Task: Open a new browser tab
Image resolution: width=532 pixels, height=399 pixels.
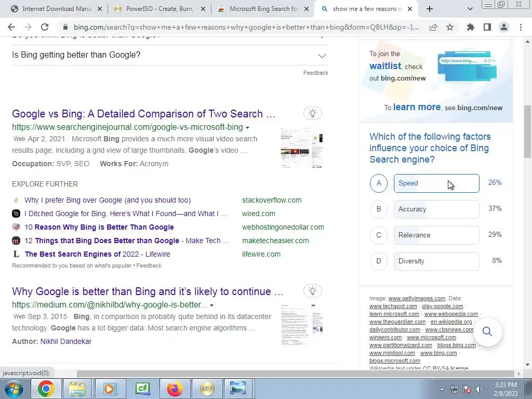Action: tap(430, 9)
